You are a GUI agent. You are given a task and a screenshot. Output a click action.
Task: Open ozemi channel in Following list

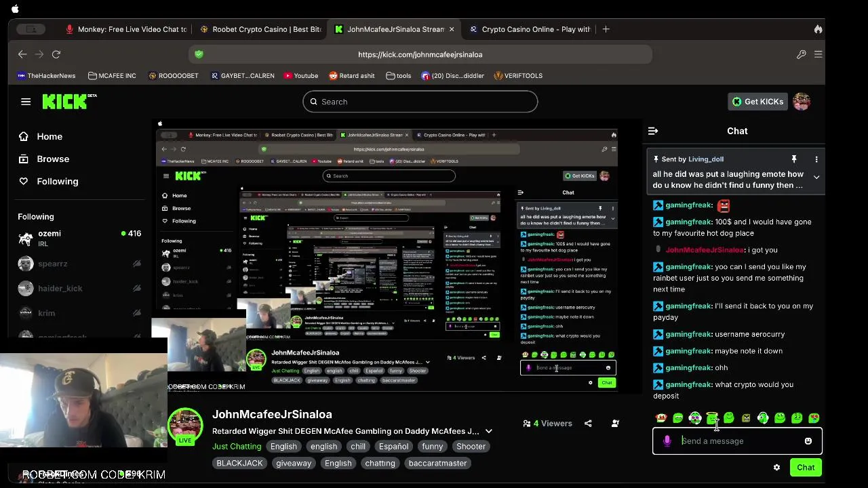point(79,239)
